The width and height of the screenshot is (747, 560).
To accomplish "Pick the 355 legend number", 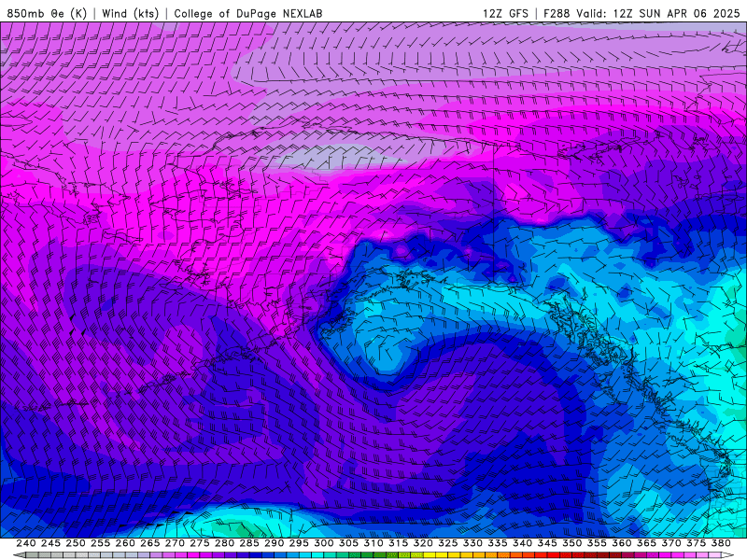I will point(597,543).
